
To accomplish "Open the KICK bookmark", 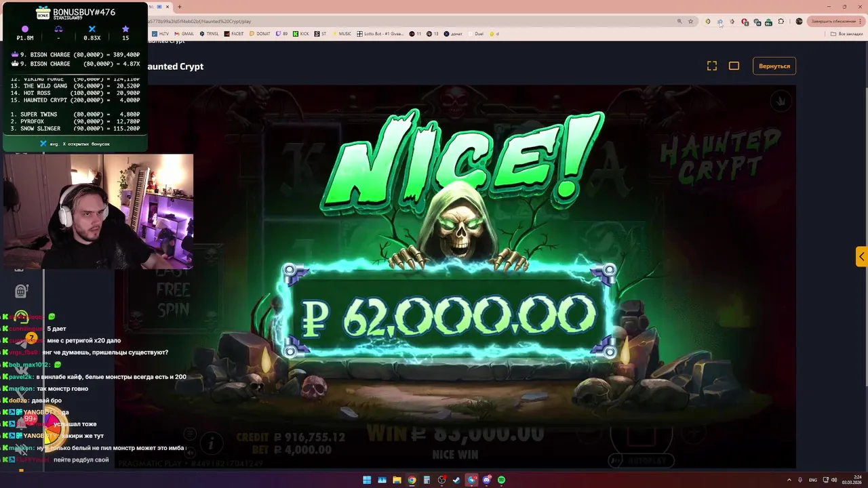I will pyautogui.click(x=300, y=33).
